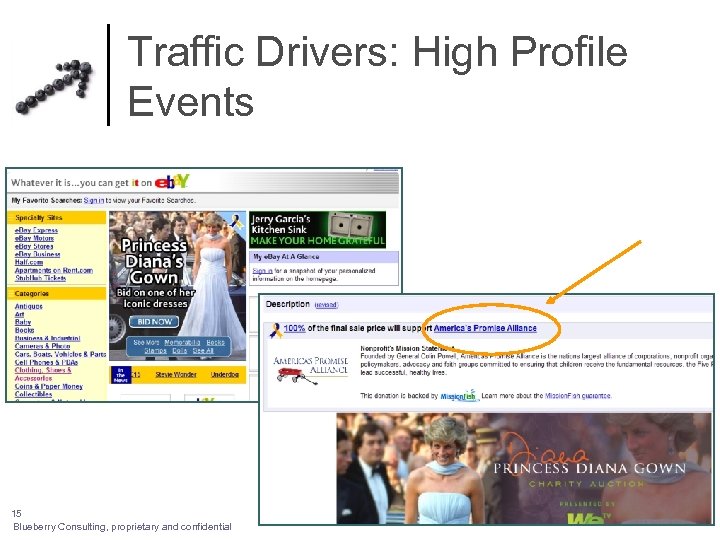Viewport: 720px width, 540px height.
Task: Select the Baby category
Action: point(22,322)
